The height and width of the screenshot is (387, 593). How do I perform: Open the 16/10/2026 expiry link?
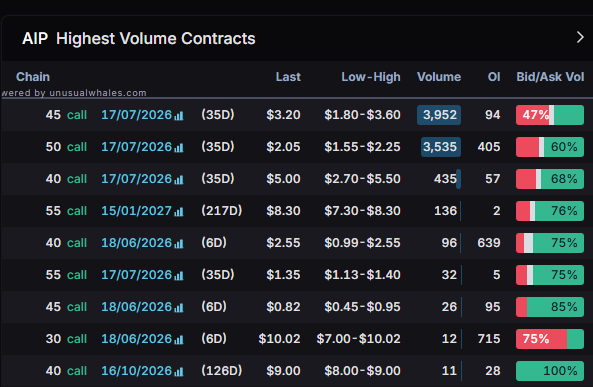coord(137,371)
